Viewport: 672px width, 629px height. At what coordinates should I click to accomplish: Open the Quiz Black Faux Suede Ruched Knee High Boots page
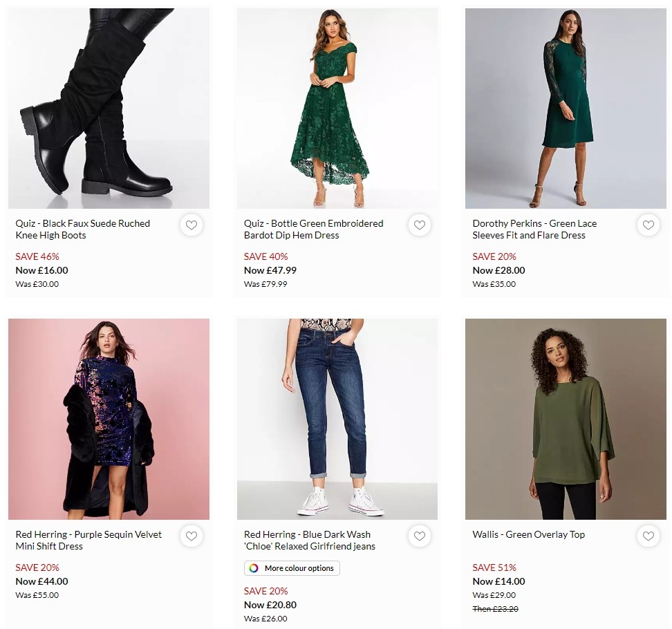tap(82, 229)
